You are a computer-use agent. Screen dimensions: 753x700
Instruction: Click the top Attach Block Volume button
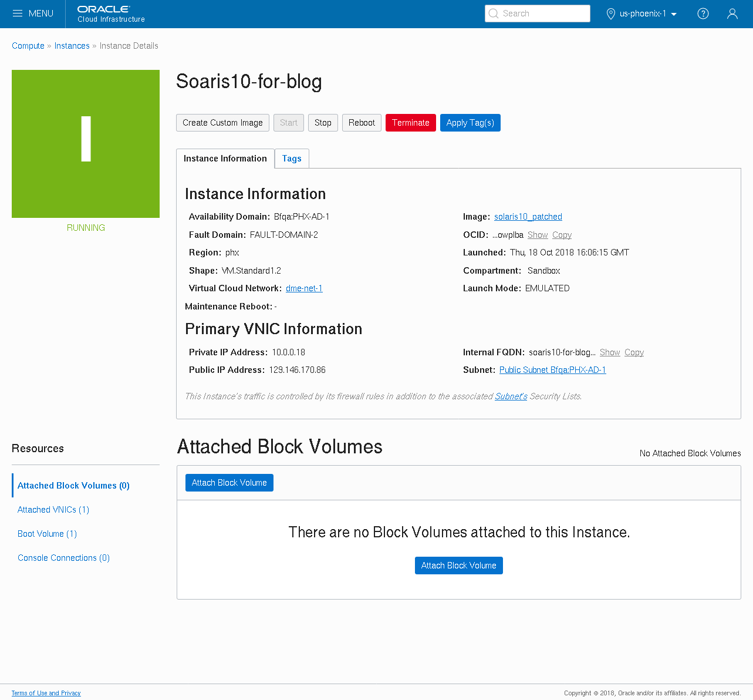pos(229,483)
